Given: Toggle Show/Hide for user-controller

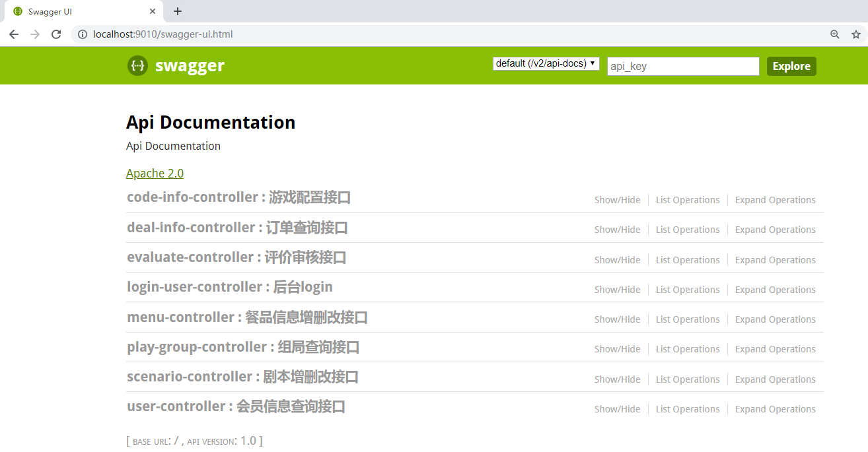Looking at the screenshot, I should pyautogui.click(x=617, y=409).
